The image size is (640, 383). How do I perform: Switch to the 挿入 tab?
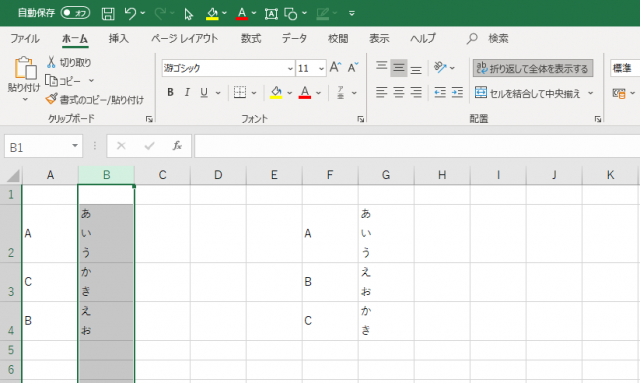118,38
